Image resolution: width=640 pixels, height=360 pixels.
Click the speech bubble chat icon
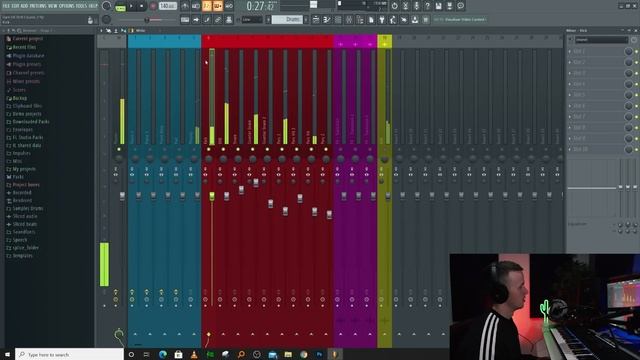click(460, 6)
